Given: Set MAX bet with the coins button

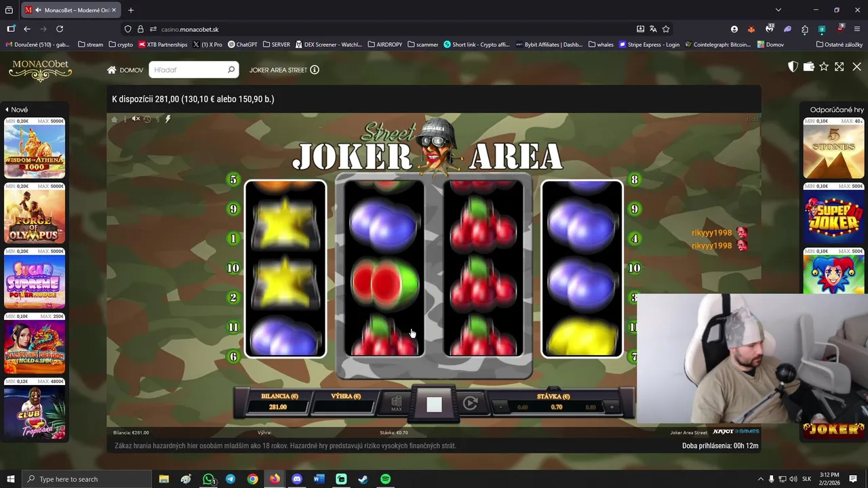Looking at the screenshot, I should click(397, 404).
